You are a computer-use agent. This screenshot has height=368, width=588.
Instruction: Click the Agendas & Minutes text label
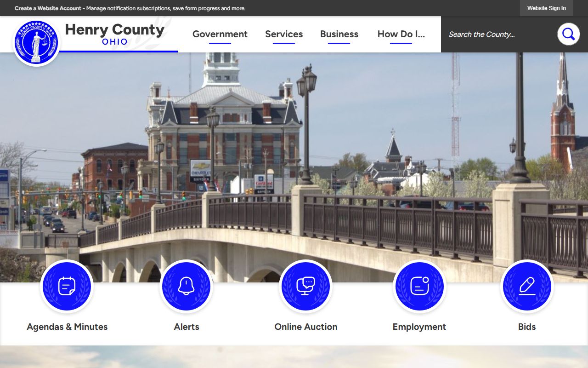pyautogui.click(x=67, y=327)
